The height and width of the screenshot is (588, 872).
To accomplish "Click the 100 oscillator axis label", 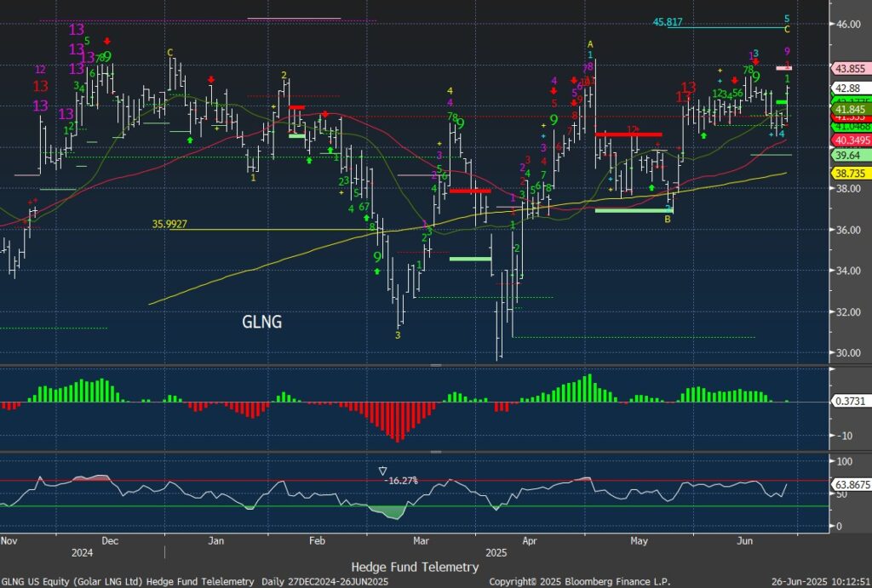I will click(x=845, y=461).
